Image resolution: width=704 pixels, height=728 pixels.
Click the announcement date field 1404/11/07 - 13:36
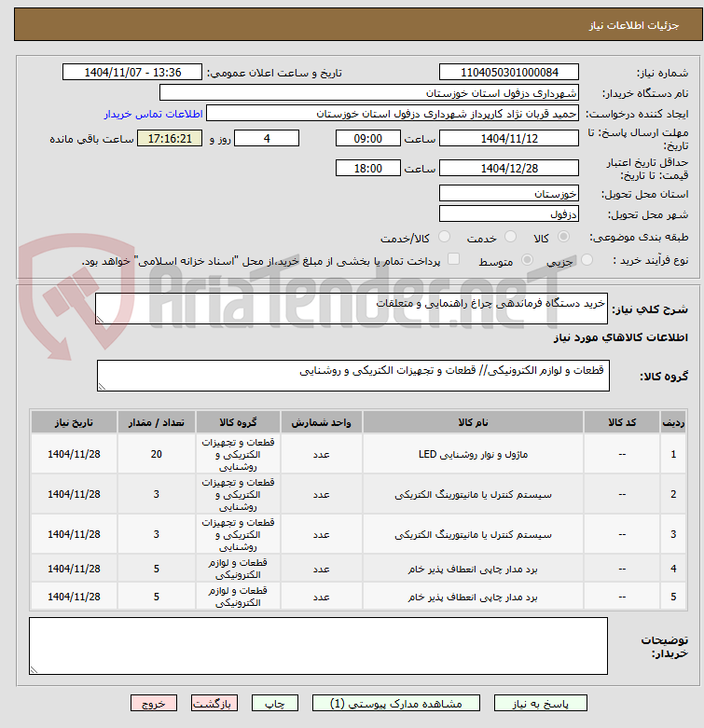tap(132, 73)
